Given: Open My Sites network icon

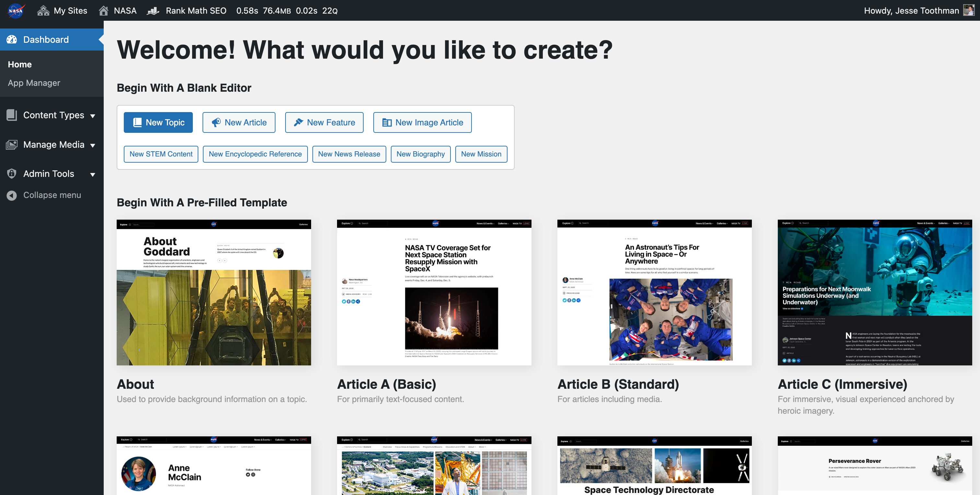Looking at the screenshot, I should pos(43,11).
